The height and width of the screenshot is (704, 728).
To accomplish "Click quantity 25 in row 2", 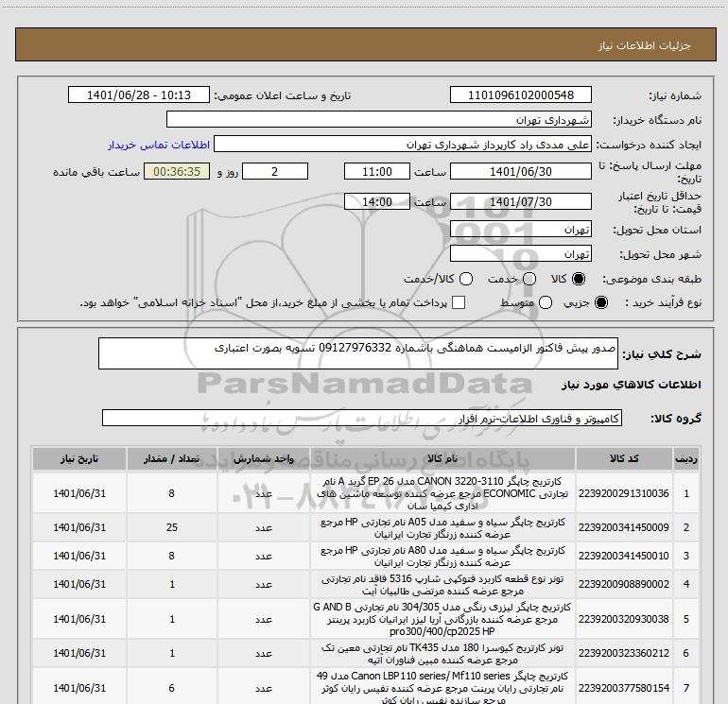I will click(172, 527).
